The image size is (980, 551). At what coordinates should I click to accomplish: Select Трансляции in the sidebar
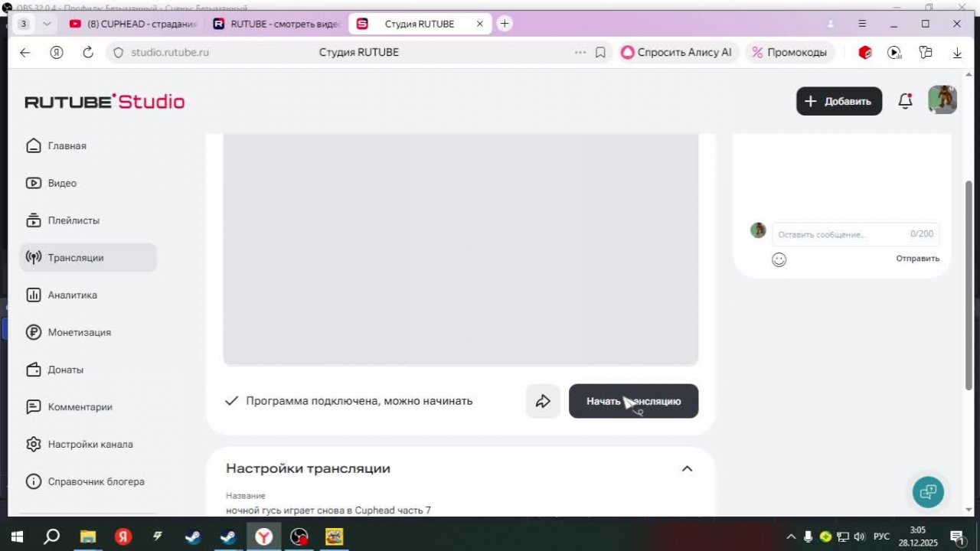[x=88, y=258]
